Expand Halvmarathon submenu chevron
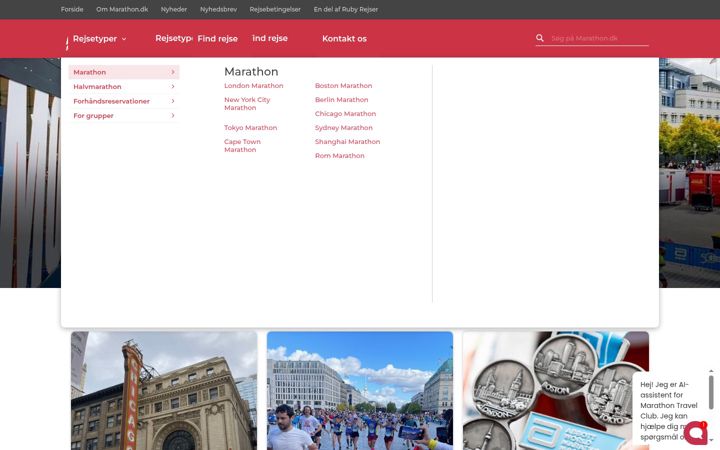 [x=173, y=86]
